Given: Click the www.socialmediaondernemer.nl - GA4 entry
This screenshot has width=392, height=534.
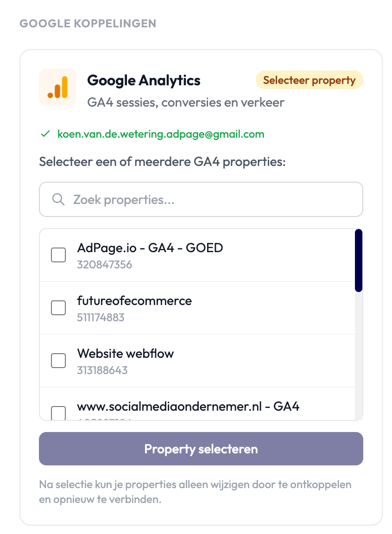Looking at the screenshot, I should (x=188, y=407).
